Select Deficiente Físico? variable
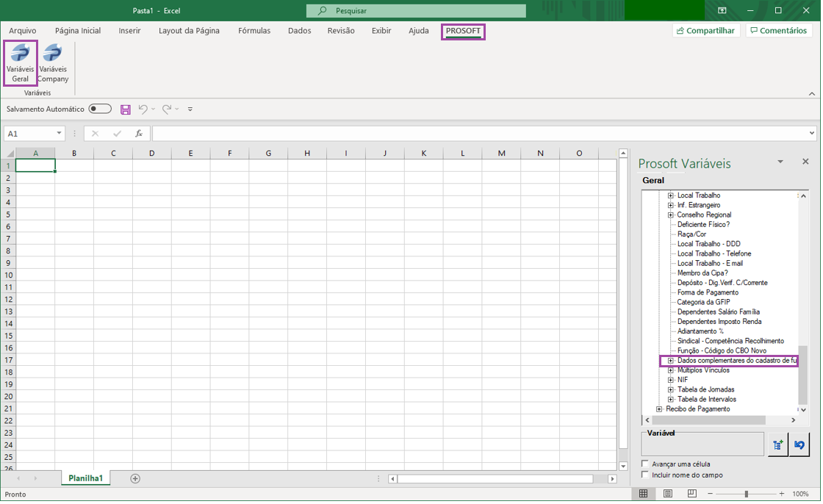Screen dimensions: 823x504 [703, 225]
